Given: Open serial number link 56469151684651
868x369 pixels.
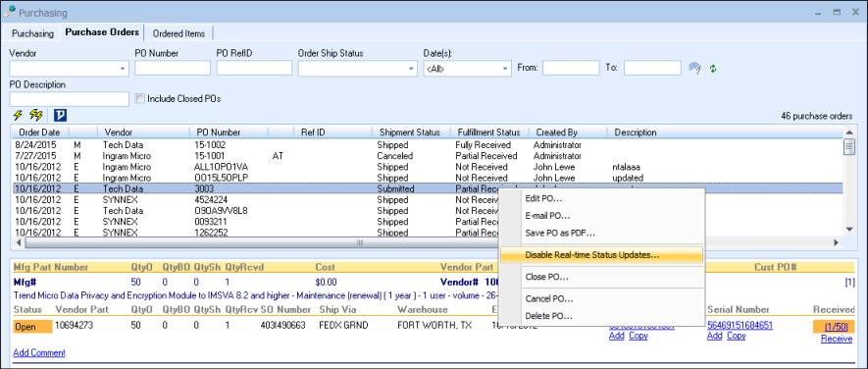Looking at the screenshot, I should 740,325.
